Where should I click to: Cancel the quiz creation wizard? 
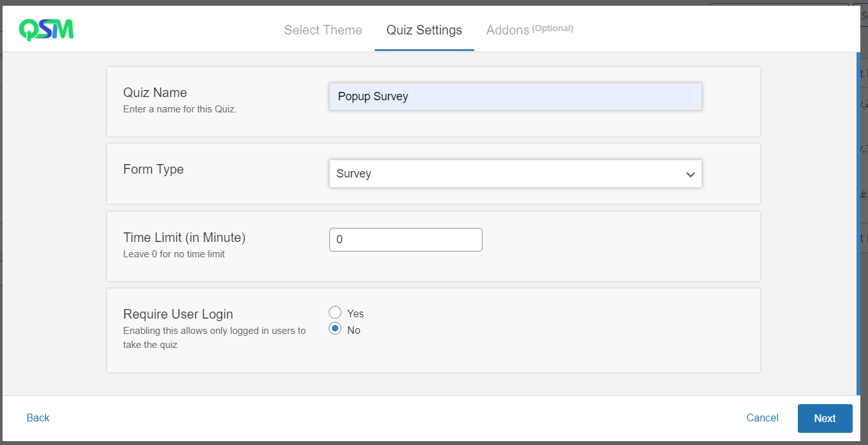[x=762, y=418]
